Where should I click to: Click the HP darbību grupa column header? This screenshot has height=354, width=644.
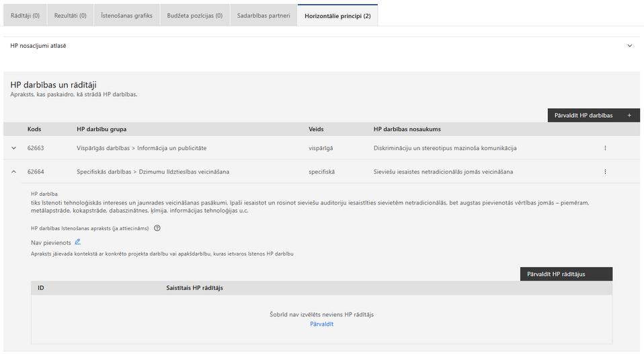pos(102,129)
